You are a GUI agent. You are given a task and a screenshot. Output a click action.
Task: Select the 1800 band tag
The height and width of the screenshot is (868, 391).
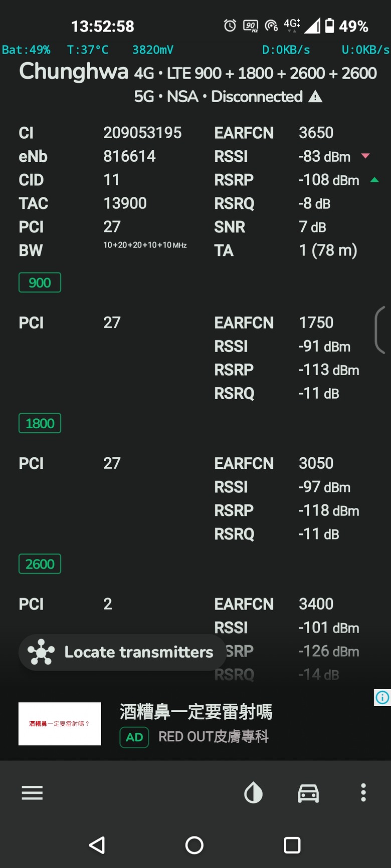[40, 423]
